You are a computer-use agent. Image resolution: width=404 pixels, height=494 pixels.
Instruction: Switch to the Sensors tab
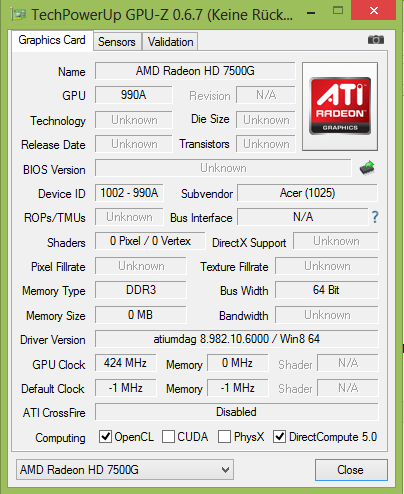click(117, 42)
